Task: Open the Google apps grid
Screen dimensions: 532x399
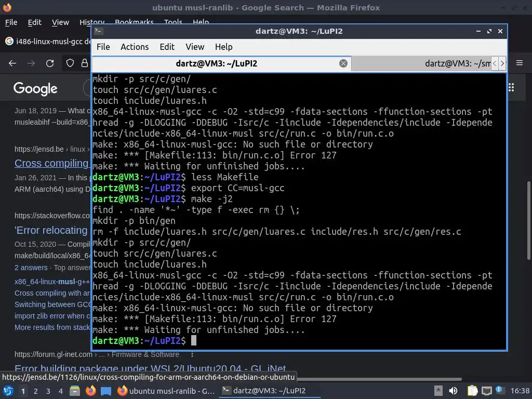Action: point(511,87)
